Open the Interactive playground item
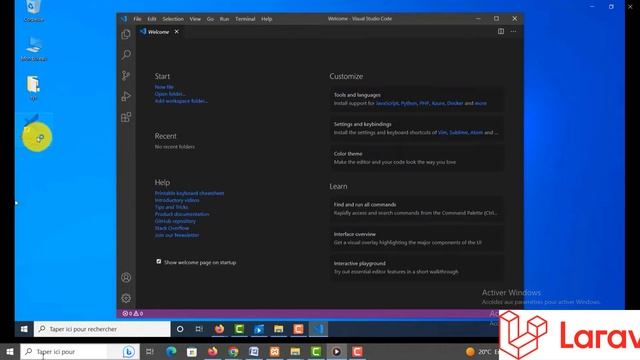The image size is (640, 360). click(416, 267)
